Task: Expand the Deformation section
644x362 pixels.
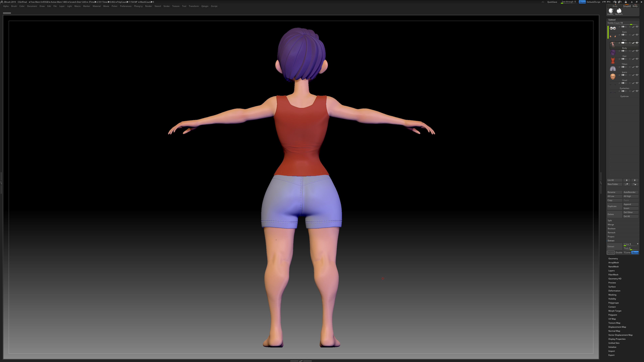Action: (x=614, y=291)
